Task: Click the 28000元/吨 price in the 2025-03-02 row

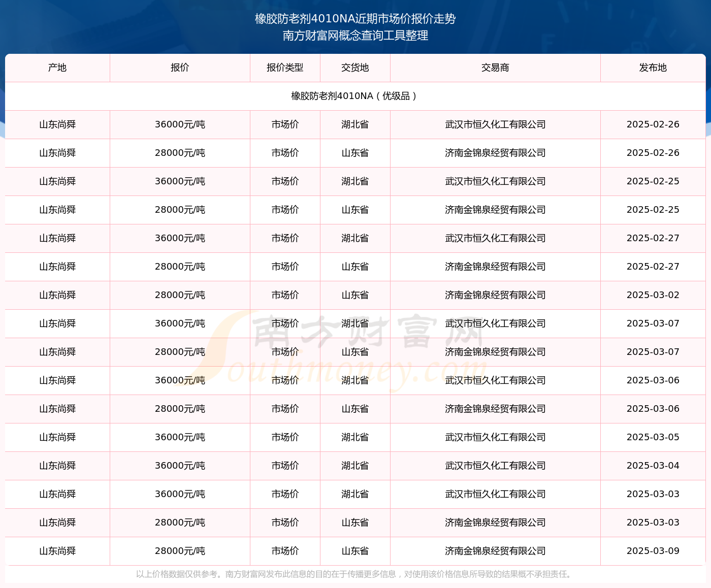Action: click(180, 295)
